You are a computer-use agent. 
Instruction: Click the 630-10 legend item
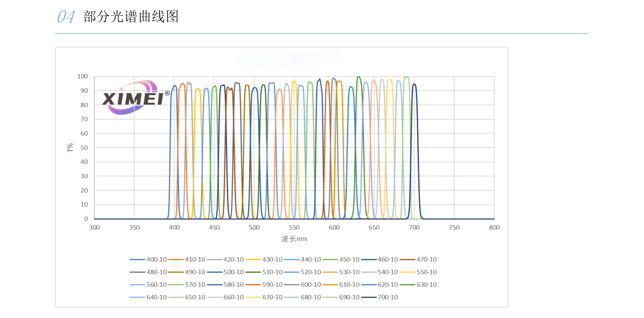(418, 285)
